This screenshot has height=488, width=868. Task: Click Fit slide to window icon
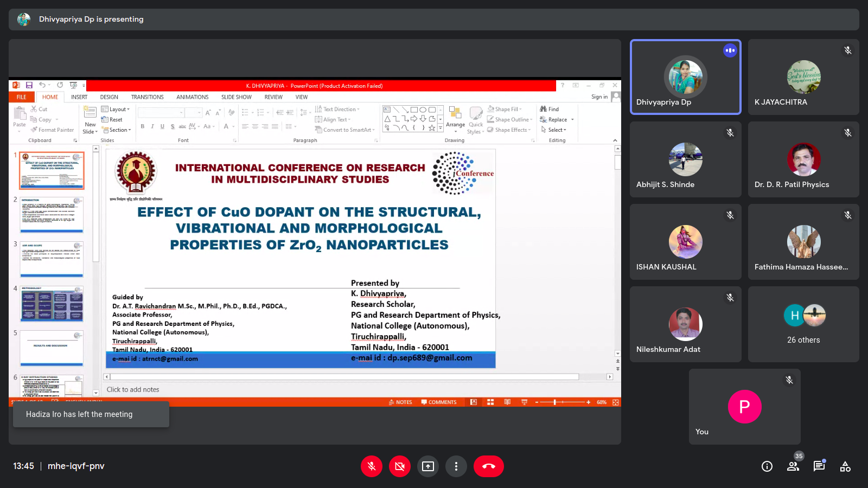[x=615, y=402]
